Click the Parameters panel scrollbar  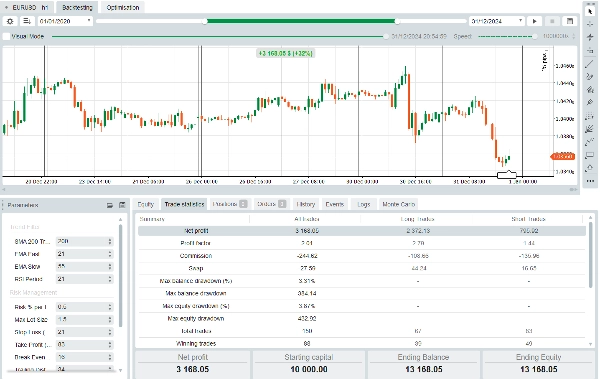[x=121, y=276]
